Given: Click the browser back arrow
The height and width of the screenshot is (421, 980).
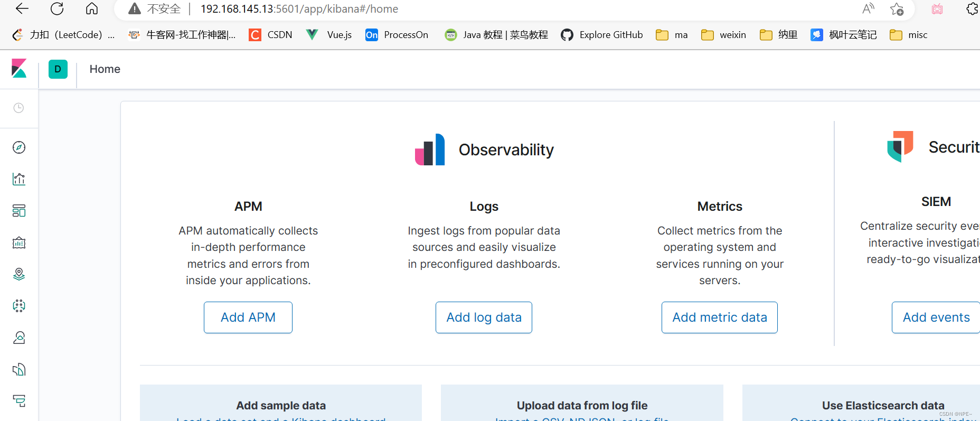Looking at the screenshot, I should tap(22, 8).
